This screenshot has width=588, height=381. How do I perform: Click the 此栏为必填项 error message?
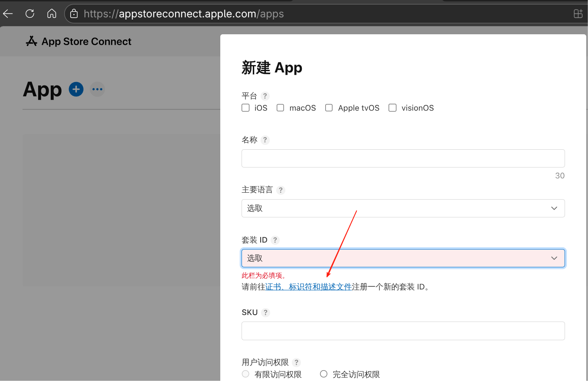(264, 276)
